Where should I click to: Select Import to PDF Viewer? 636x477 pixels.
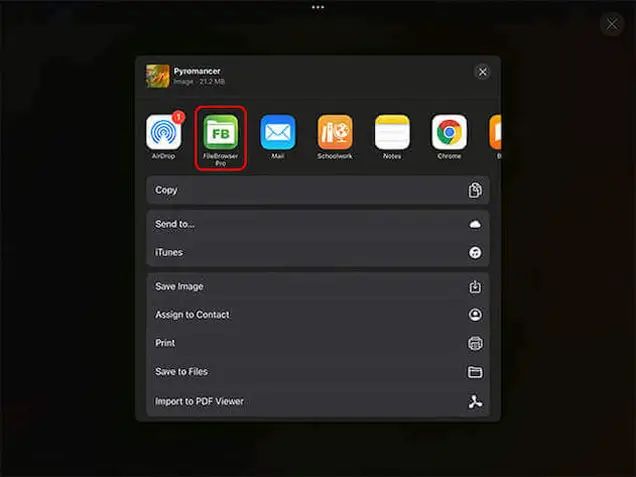pos(318,401)
